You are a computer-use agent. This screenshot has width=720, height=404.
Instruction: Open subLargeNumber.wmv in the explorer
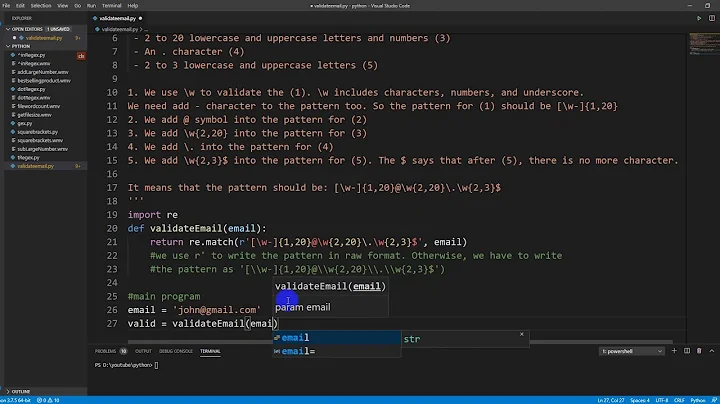coord(43,149)
